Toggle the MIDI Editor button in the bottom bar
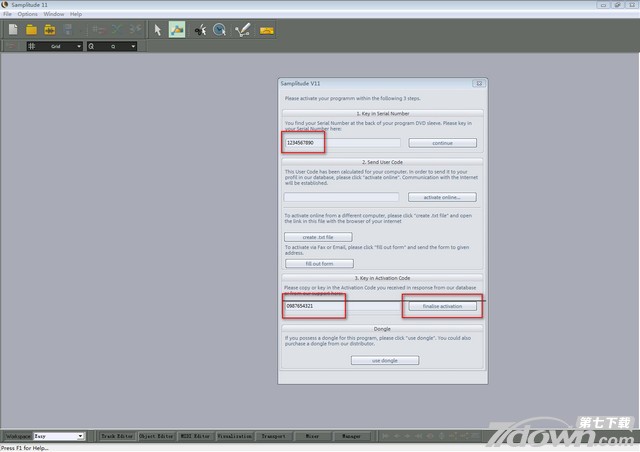This screenshot has height=452, width=640. click(x=196, y=436)
